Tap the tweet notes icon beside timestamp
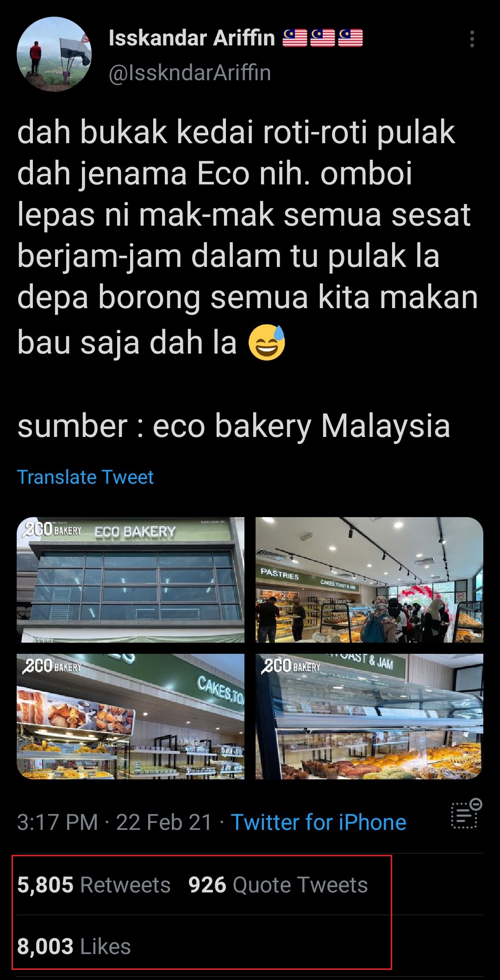This screenshot has width=500, height=980. [x=467, y=814]
